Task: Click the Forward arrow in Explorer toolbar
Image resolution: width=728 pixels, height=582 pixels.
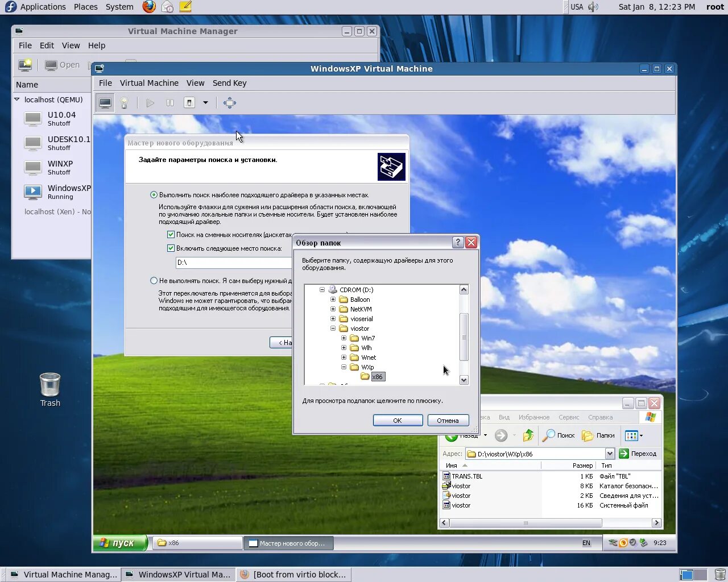Action: click(501, 435)
